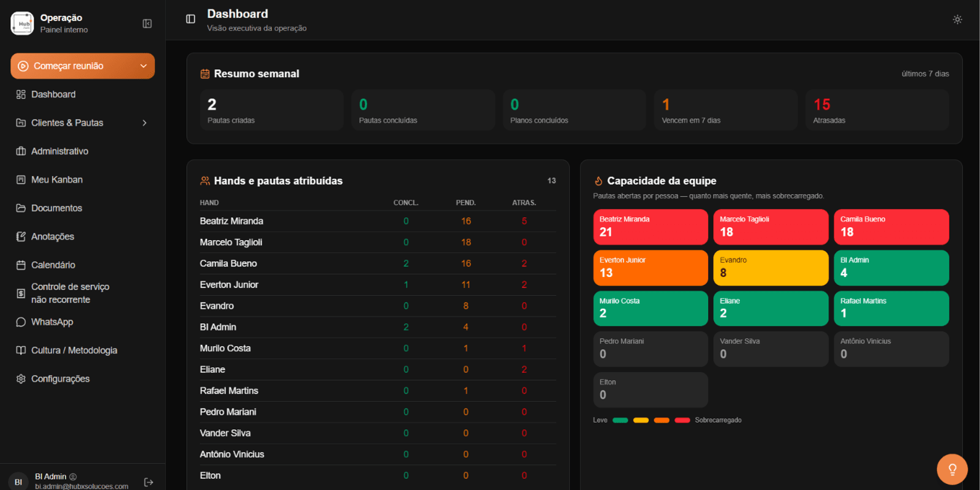Open the Pautas criadas summary card
The image size is (980, 490).
pos(272,110)
